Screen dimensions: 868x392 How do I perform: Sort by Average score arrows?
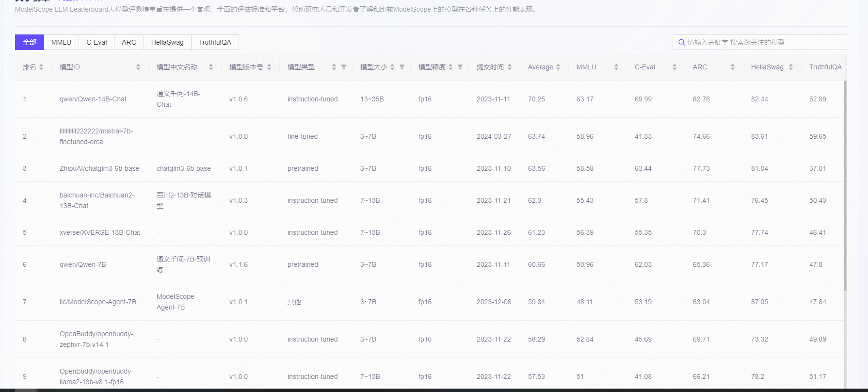(x=558, y=67)
